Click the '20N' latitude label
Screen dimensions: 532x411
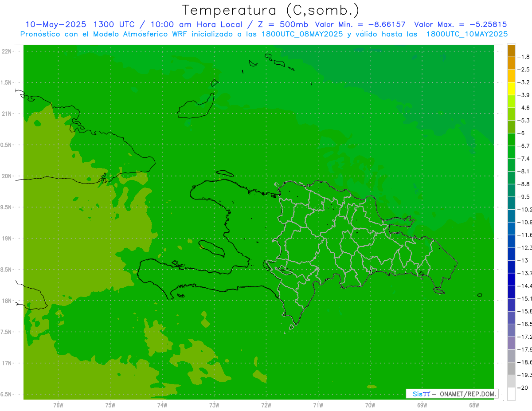[x=8, y=176]
